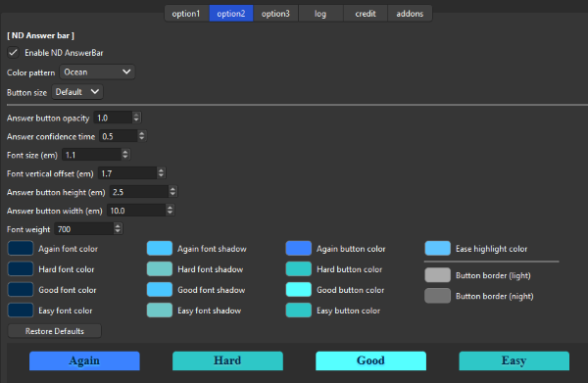Adjust Answer button height stepper arrows

[172, 192]
